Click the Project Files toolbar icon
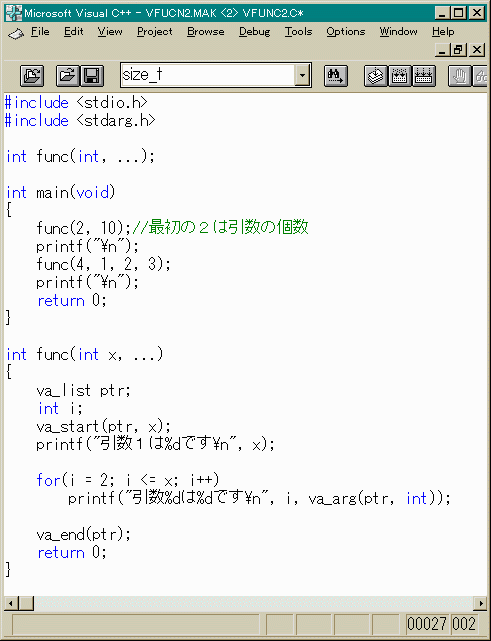The image size is (491, 641). [32, 76]
